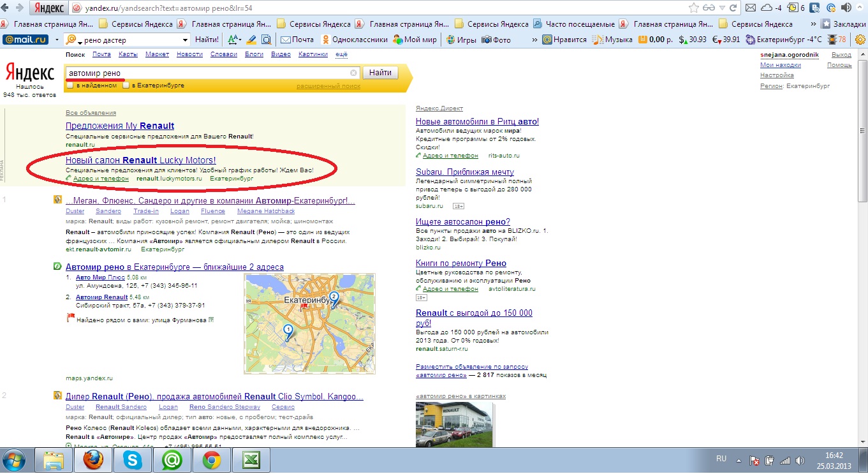Check the weather cloud icon showing -4

click(772, 8)
